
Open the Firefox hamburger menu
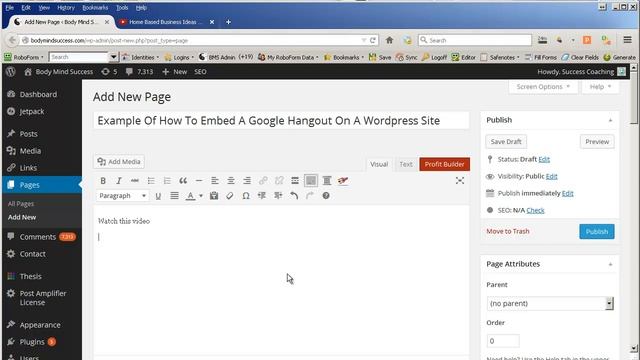click(627, 40)
